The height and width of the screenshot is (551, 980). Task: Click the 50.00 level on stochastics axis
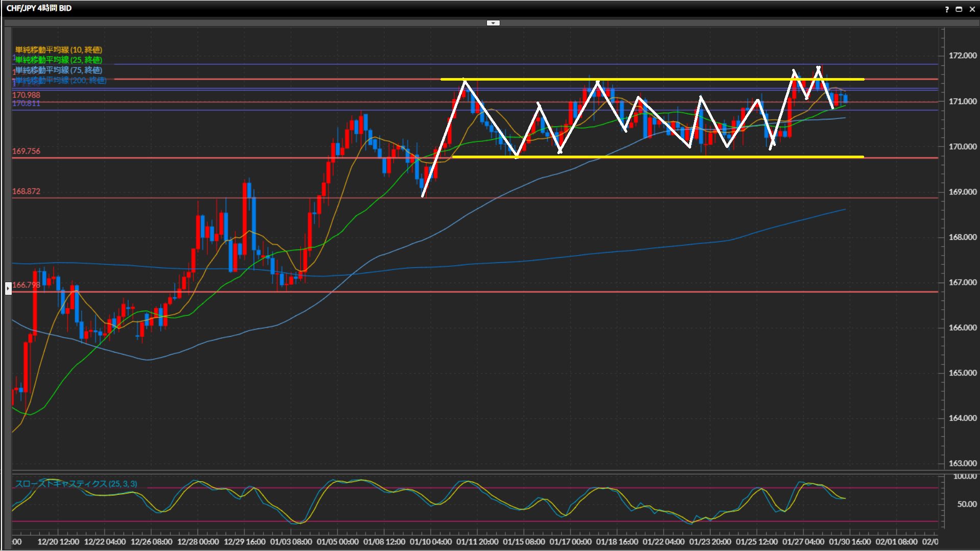click(x=966, y=504)
